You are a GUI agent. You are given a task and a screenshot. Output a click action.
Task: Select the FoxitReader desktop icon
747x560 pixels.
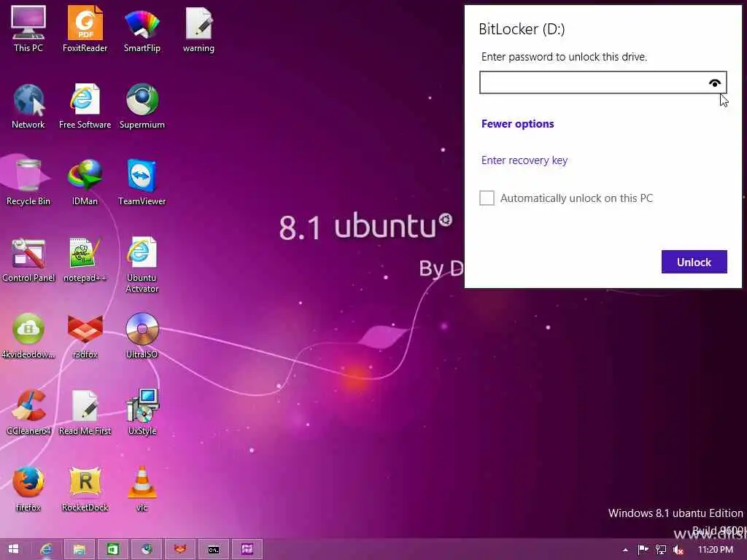click(85, 29)
